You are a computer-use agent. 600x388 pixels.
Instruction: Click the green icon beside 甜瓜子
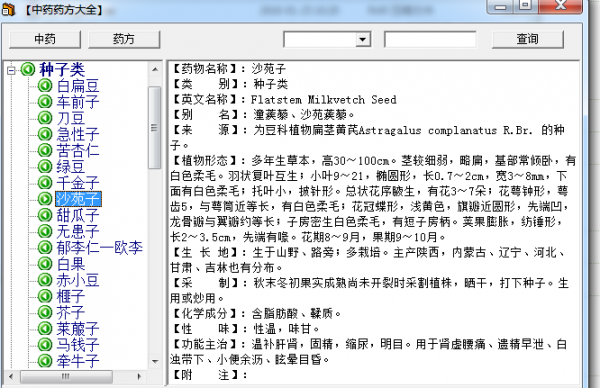click(x=45, y=215)
